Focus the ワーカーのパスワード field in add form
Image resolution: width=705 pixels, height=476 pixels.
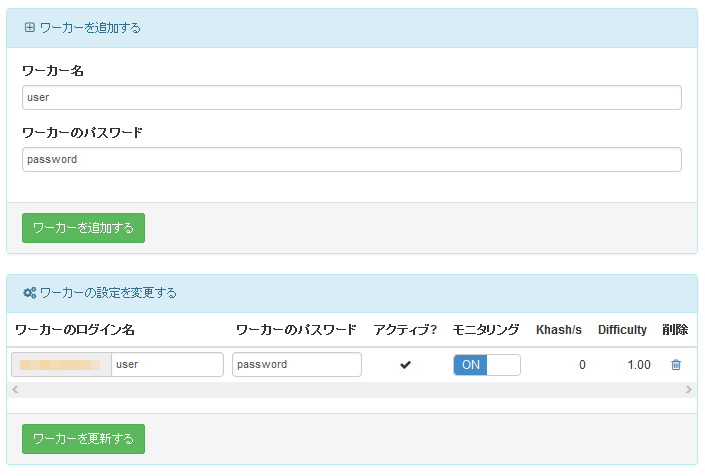pyautogui.click(x=351, y=159)
